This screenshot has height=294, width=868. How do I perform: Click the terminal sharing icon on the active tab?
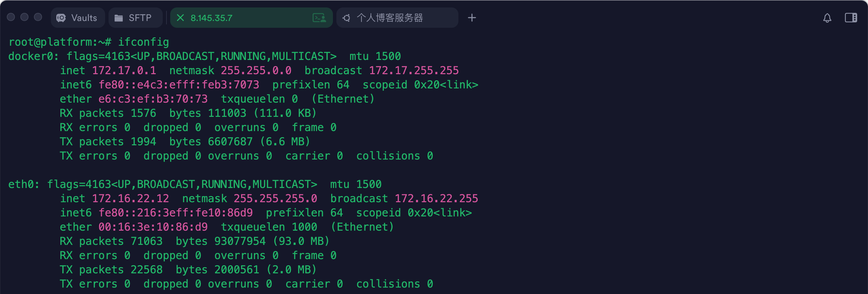pos(319,18)
